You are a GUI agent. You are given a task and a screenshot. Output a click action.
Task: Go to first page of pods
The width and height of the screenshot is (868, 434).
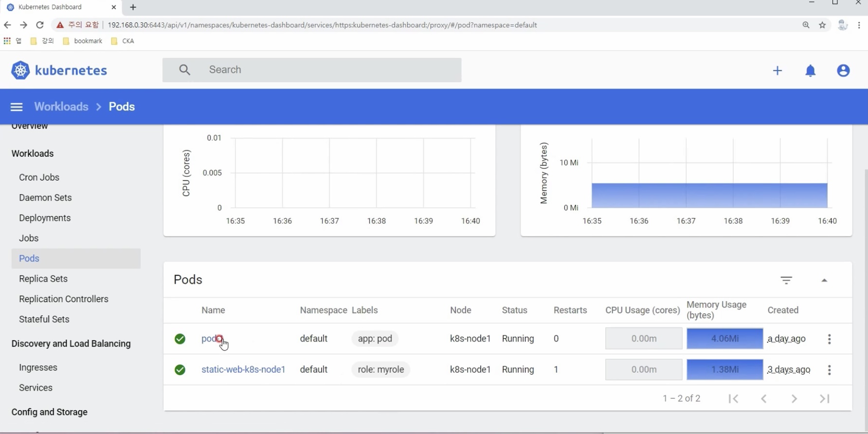734,399
